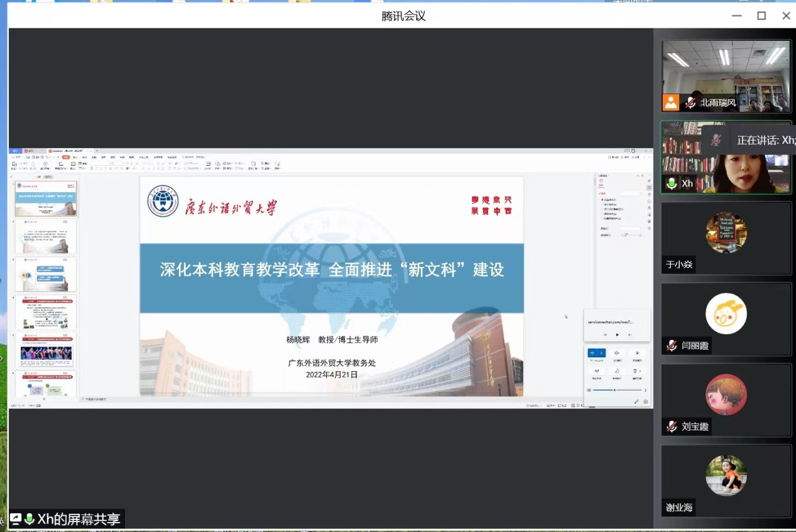Expand the volume output arrow right of slider
This screenshot has height=532, width=796.
point(645,390)
